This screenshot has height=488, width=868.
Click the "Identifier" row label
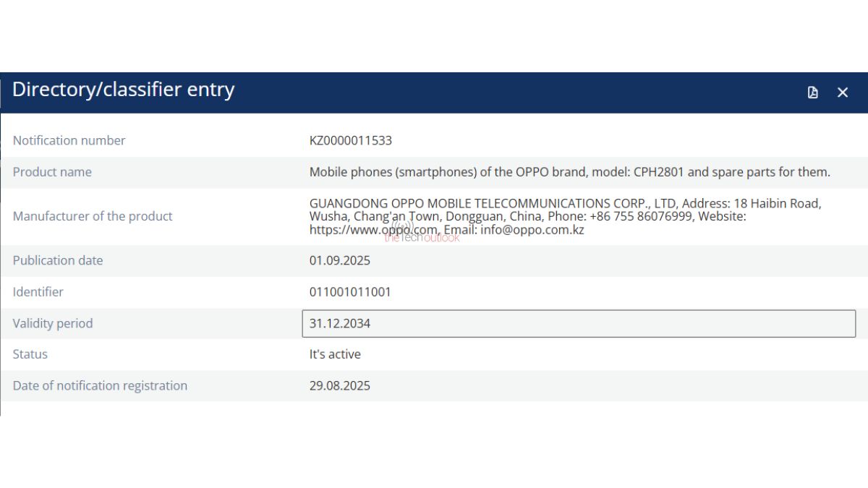[x=38, y=292]
